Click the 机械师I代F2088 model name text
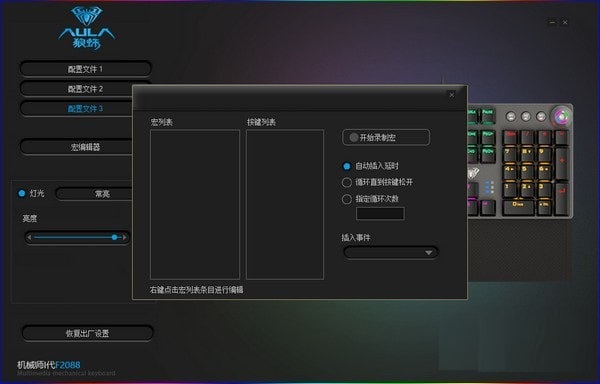Screen dimensions: 600x384 tap(49, 364)
